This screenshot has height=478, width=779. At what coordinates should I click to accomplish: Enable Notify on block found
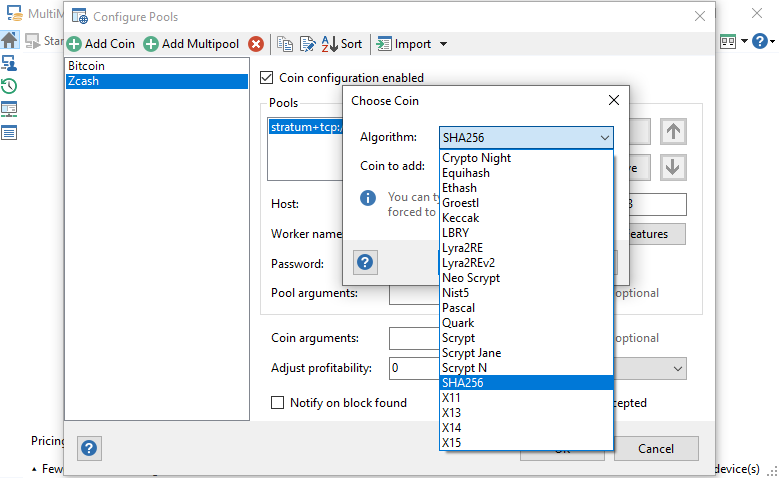278,403
